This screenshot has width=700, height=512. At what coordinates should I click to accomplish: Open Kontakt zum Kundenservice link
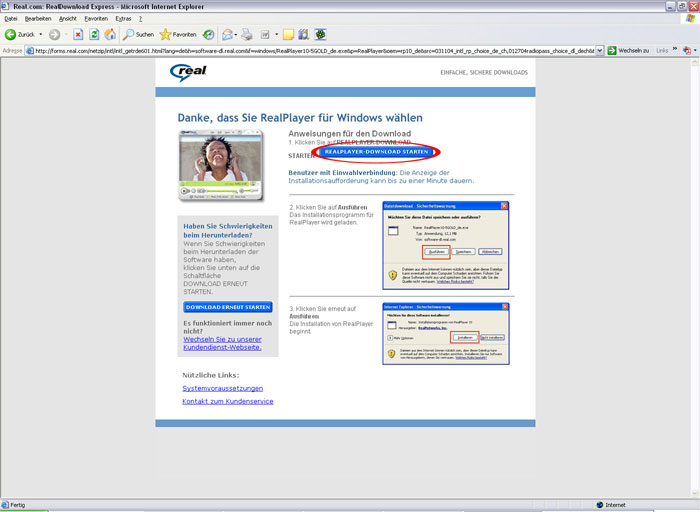point(228,401)
